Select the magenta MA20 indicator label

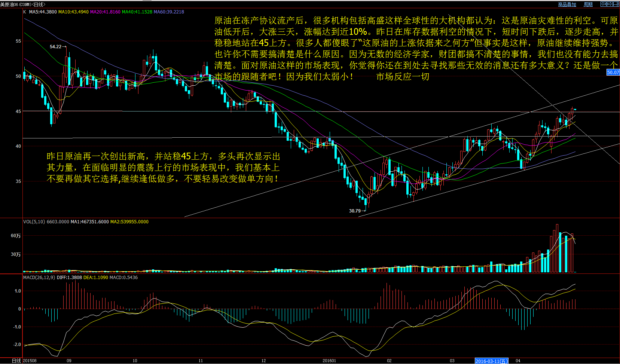(105, 12)
